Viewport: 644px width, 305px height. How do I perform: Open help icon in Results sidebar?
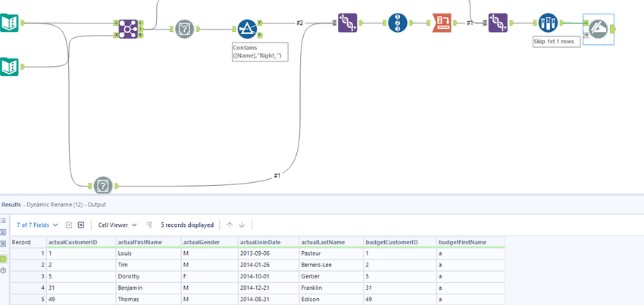[3, 270]
